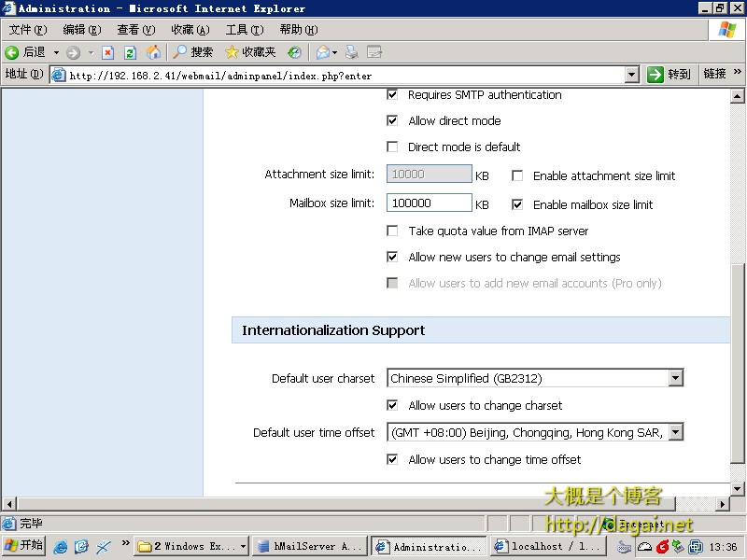Click the 转到 Go button
The image size is (747, 560).
[669, 75]
